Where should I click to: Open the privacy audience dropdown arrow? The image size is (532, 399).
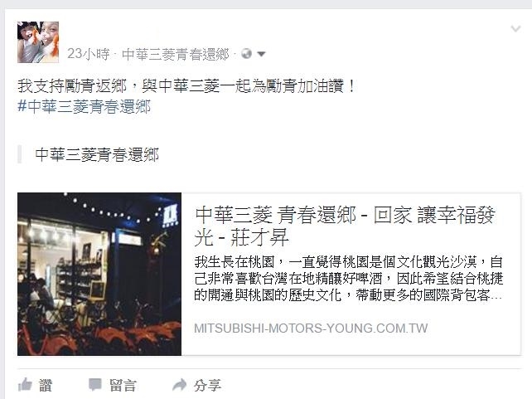pos(261,54)
